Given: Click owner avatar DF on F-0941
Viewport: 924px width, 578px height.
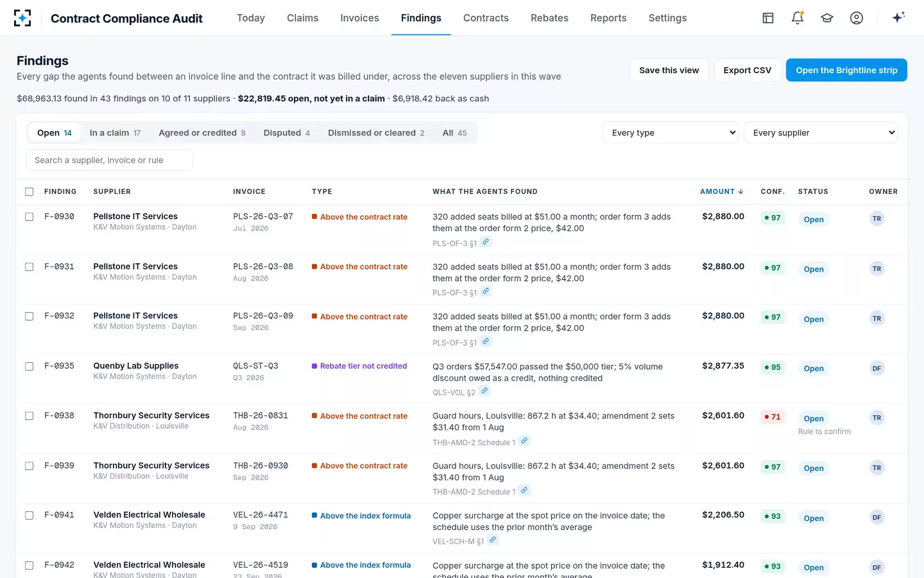Looking at the screenshot, I should coord(877,518).
